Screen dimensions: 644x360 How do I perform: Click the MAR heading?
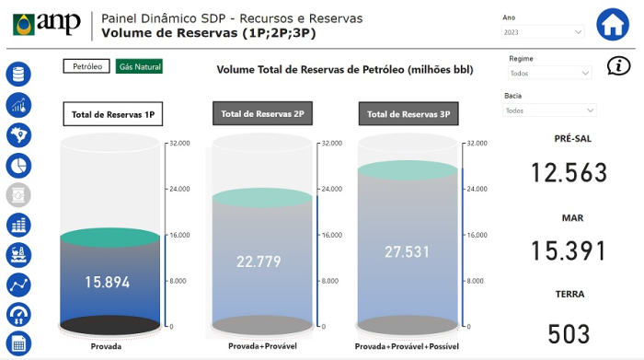572,218
